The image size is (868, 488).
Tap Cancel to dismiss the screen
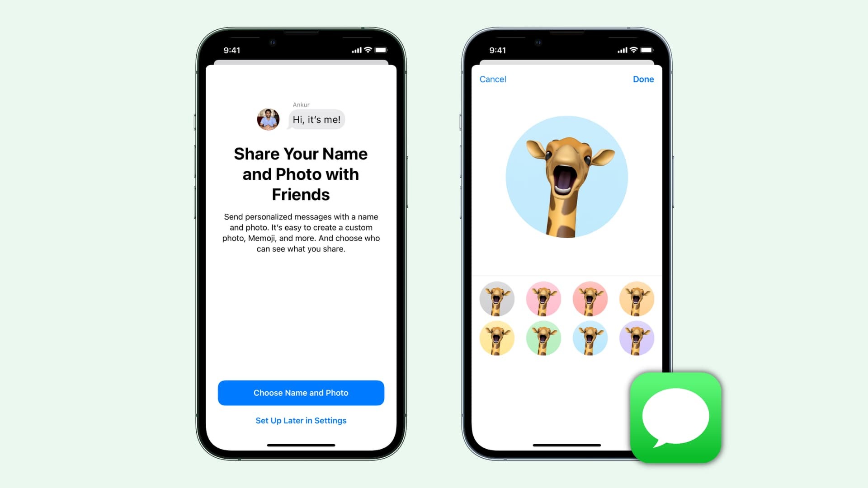[492, 79]
